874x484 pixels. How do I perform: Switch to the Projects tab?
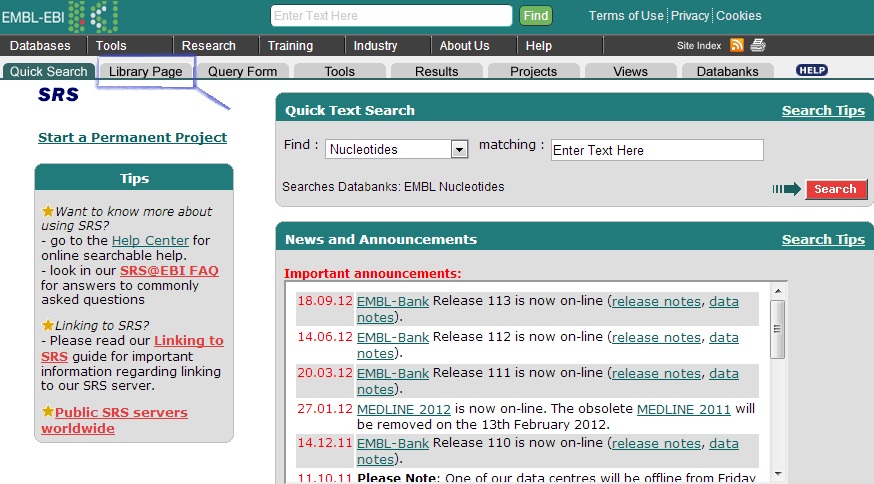click(x=533, y=71)
